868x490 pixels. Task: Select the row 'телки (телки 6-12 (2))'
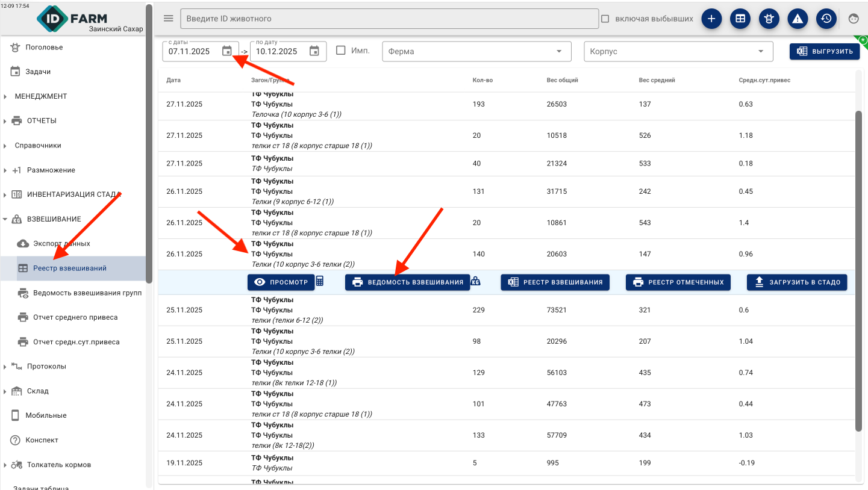507,310
